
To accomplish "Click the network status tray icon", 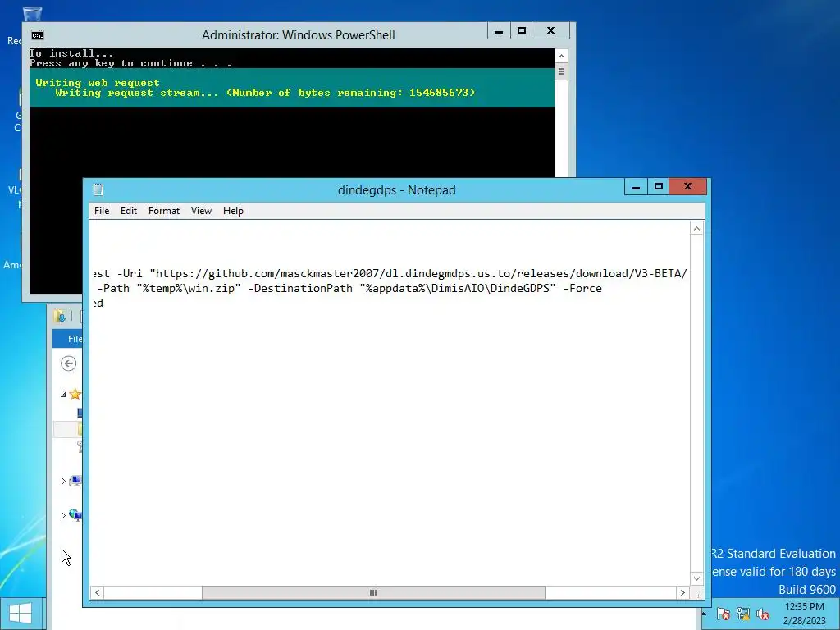I will pyautogui.click(x=743, y=614).
